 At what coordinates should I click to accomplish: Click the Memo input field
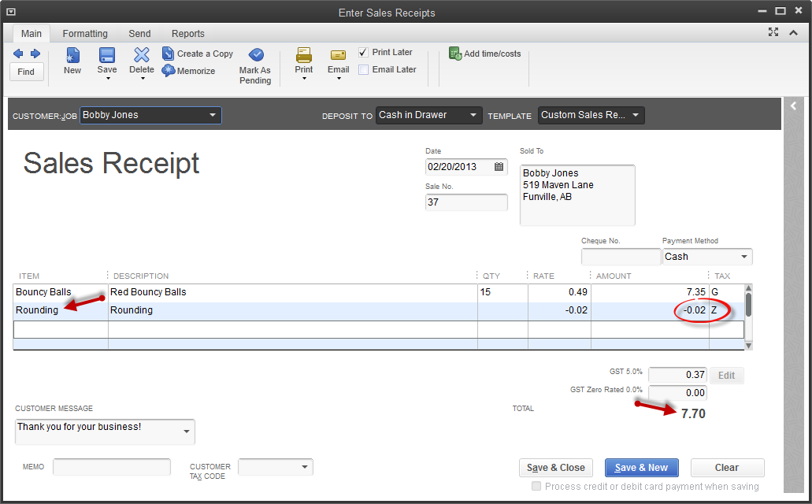point(111,467)
